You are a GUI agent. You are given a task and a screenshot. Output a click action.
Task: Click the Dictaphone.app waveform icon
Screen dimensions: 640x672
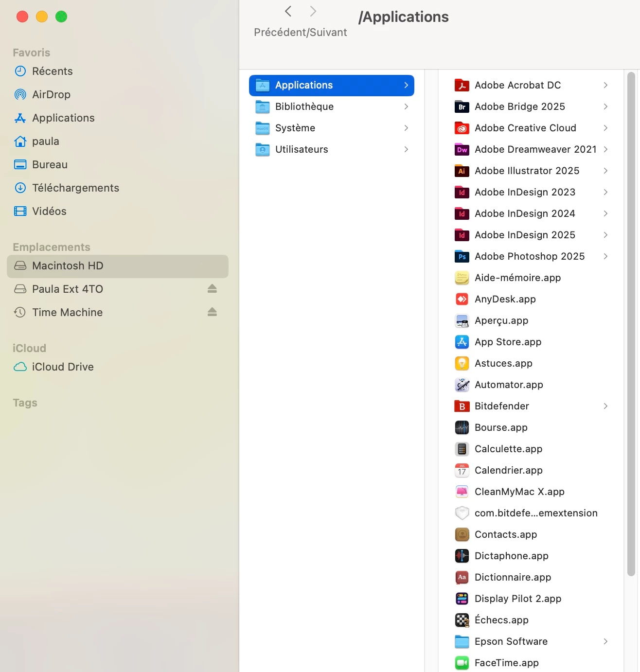click(x=462, y=556)
